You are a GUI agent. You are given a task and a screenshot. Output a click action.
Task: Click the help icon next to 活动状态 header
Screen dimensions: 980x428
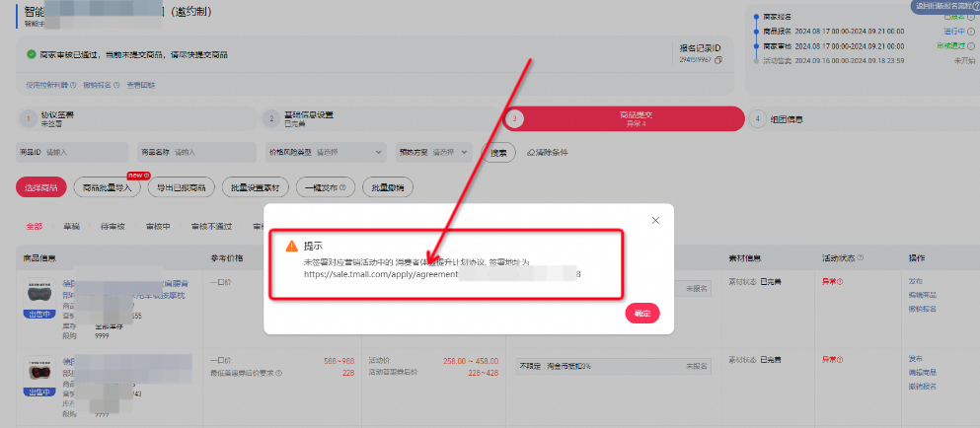tap(862, 258)
